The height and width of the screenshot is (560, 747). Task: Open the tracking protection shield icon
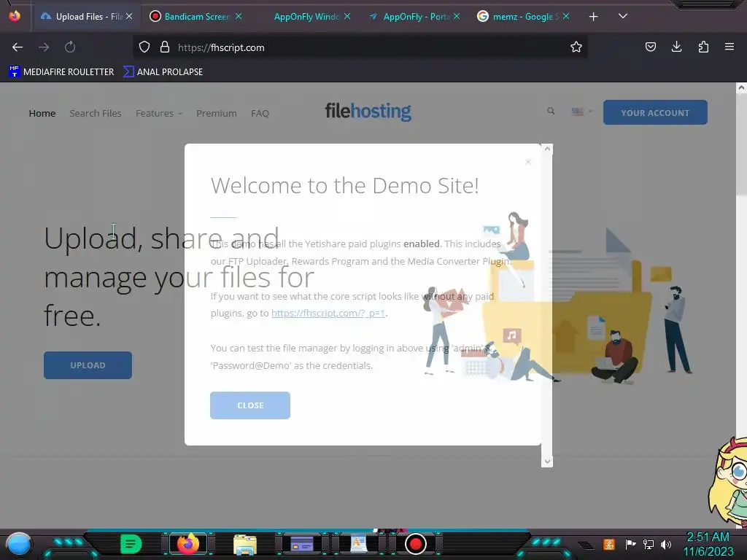click(x=144, y=47)
